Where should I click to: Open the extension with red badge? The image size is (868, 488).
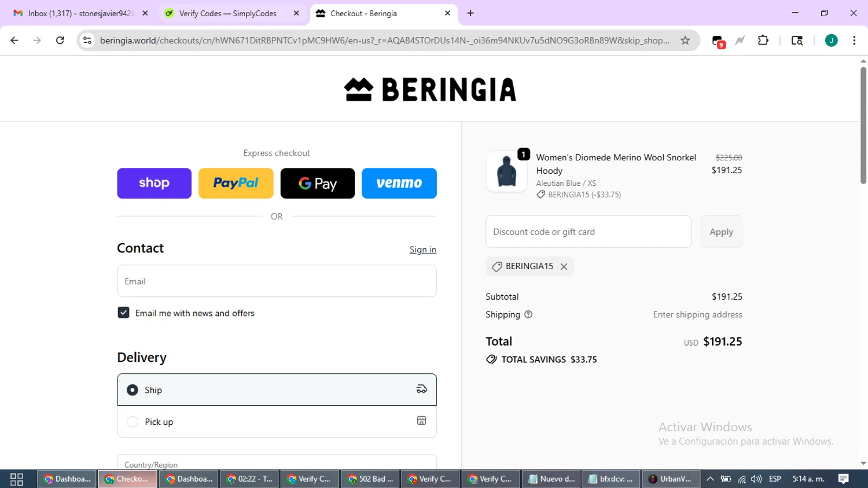[718, 41]
